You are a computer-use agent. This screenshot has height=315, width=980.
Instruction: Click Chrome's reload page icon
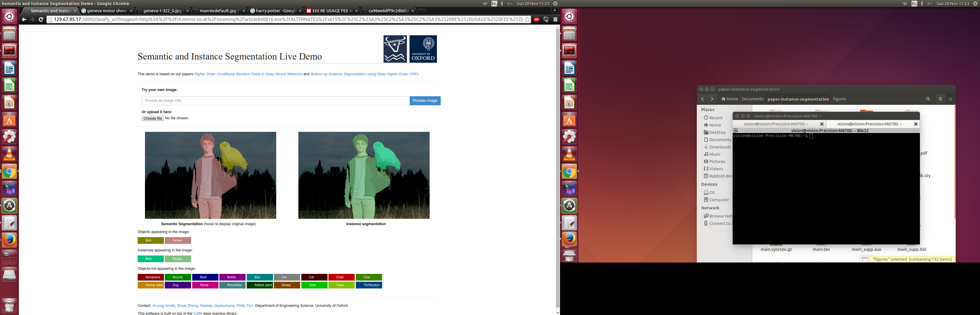coord(41,20)
